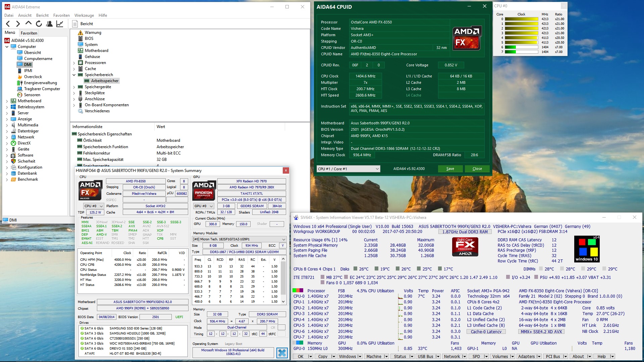Click the Bericht report page icon
The image size is (644, 362).
[75, 24]
